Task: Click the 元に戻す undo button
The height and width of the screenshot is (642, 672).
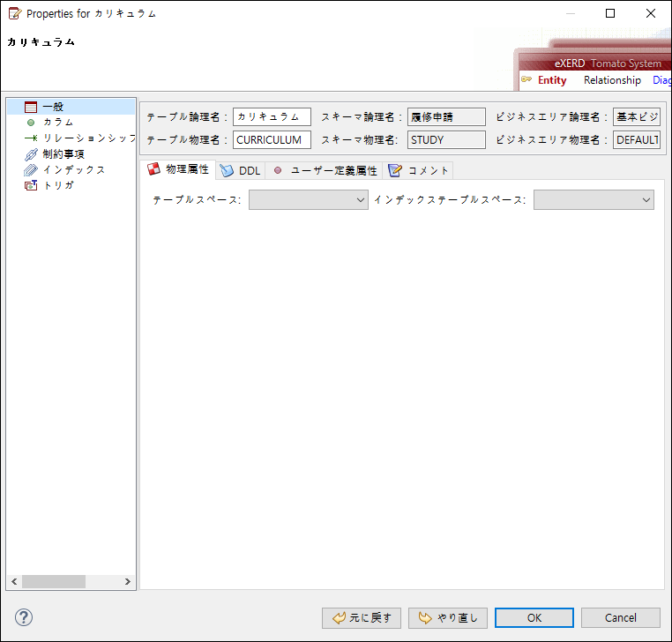Action: (x=362, y=618)
